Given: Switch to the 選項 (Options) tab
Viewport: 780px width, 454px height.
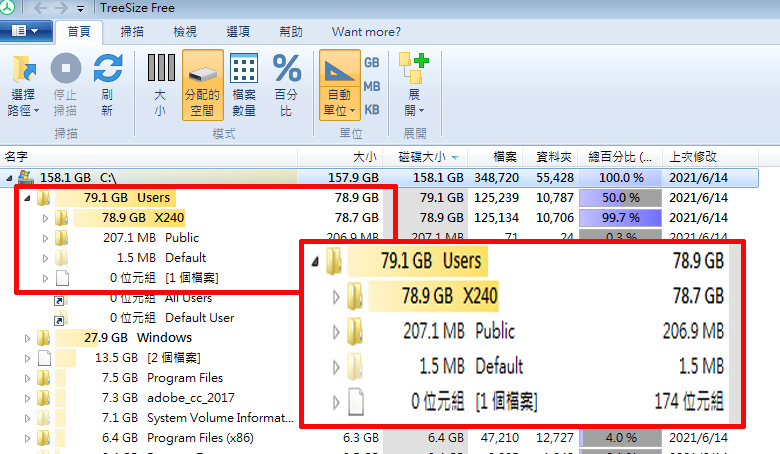Looking at the screenshot, I should tap(238, 32).
